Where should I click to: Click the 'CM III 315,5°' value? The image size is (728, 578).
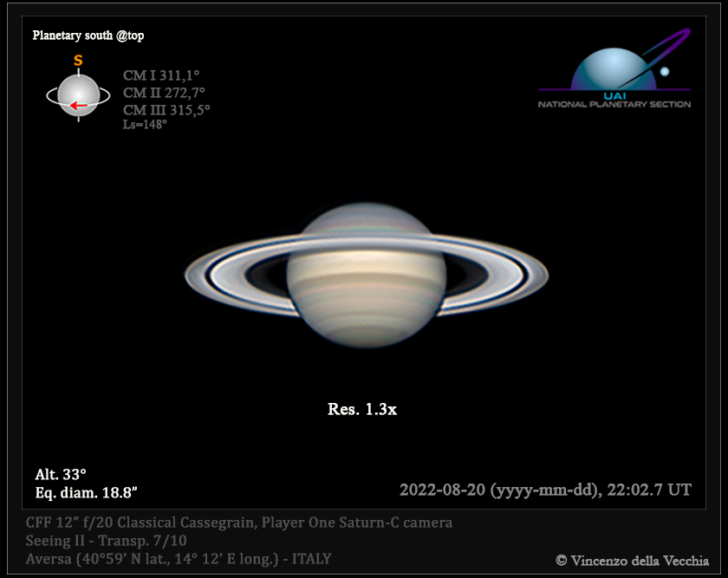tap(166, 110)
